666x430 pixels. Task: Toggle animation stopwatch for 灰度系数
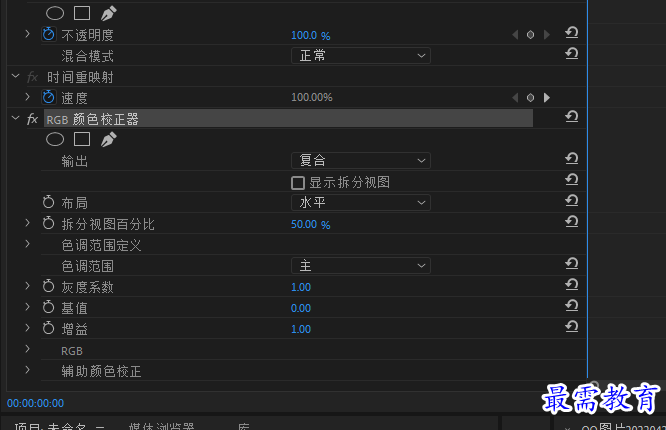pos(48,286)
